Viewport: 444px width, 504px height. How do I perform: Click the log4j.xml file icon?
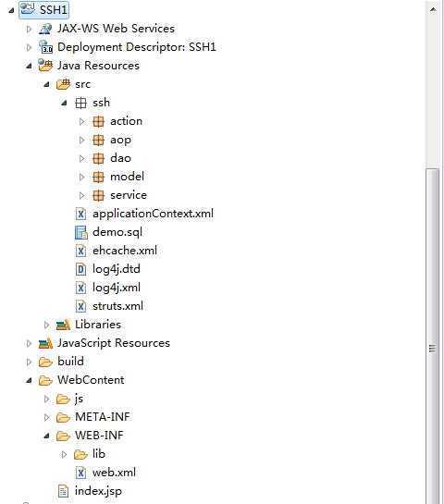(x=80, y=288)
